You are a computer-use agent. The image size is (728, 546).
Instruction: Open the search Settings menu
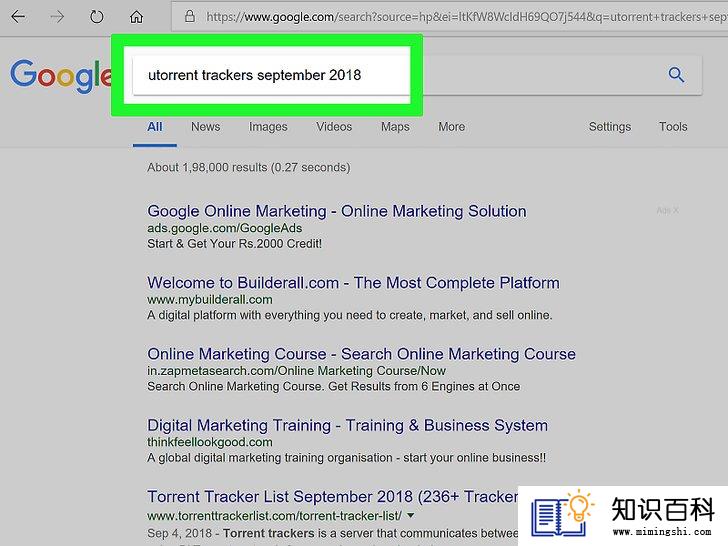(610, 127)
